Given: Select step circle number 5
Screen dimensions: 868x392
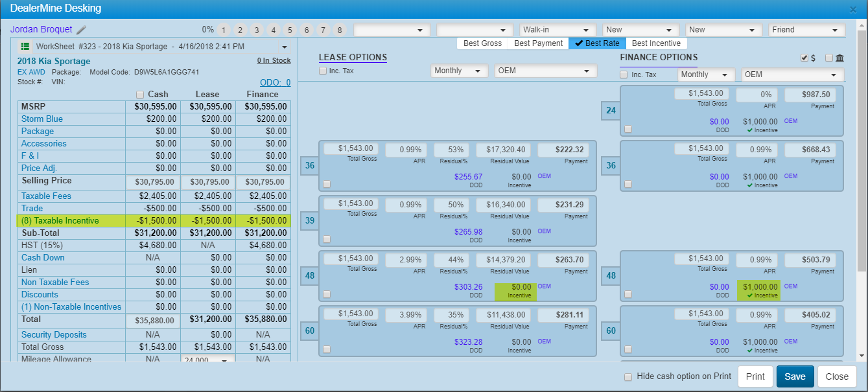Looking at the screenshot, I should tap(290, 30).
